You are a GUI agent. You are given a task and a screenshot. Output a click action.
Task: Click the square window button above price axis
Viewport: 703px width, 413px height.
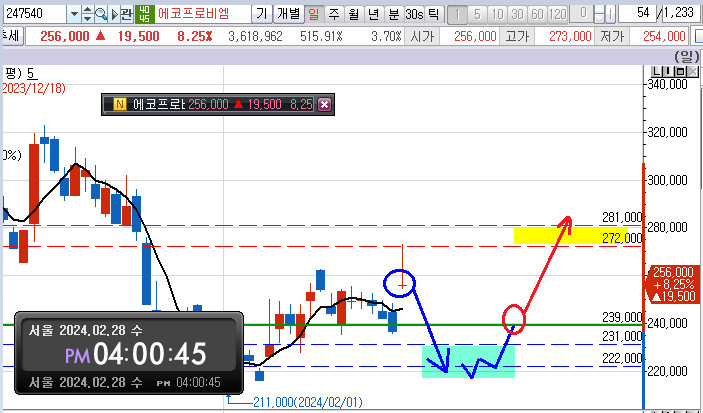click(x=680, y=71)
